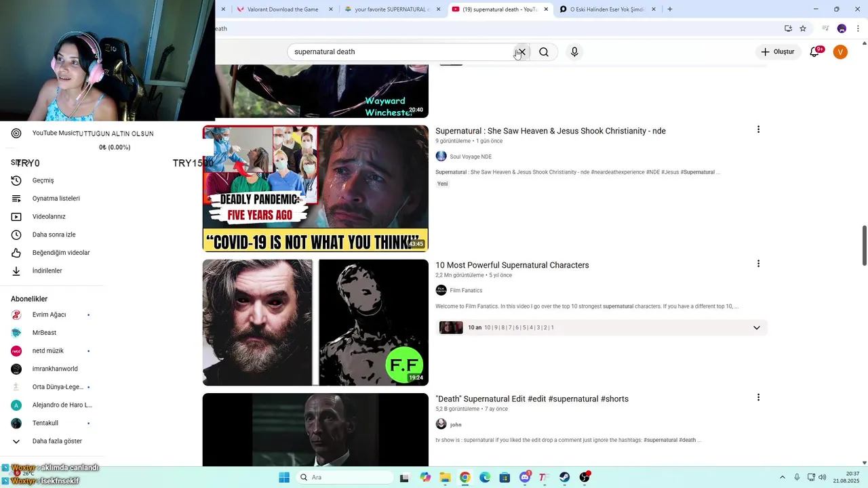Image resolution: width=868 pixels, height=488 pixels.
Task: Click inside the supernatural death search field
Action: tap(400, 52)
